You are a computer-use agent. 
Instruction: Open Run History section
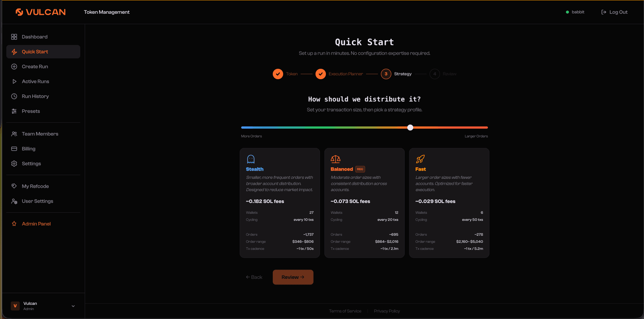43,96
